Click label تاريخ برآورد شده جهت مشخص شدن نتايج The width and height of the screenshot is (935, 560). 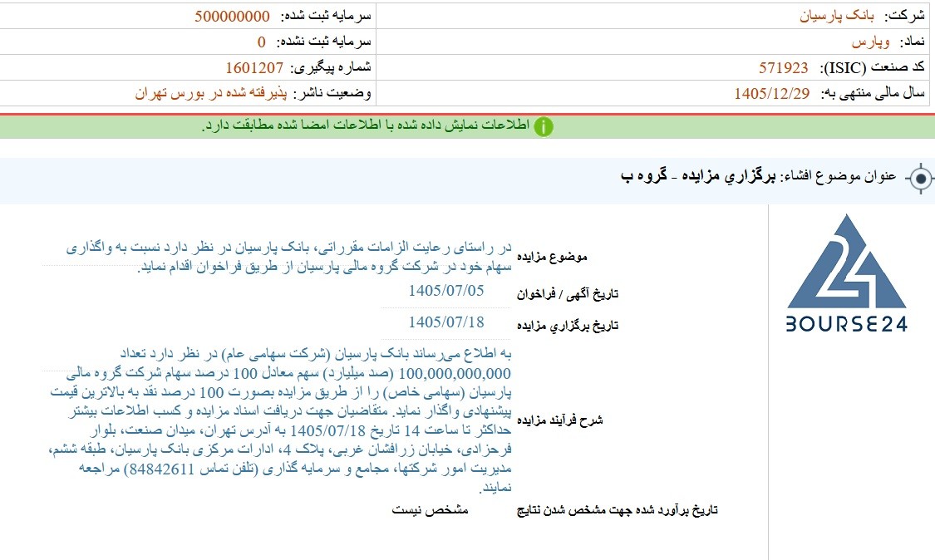point(618,510)
